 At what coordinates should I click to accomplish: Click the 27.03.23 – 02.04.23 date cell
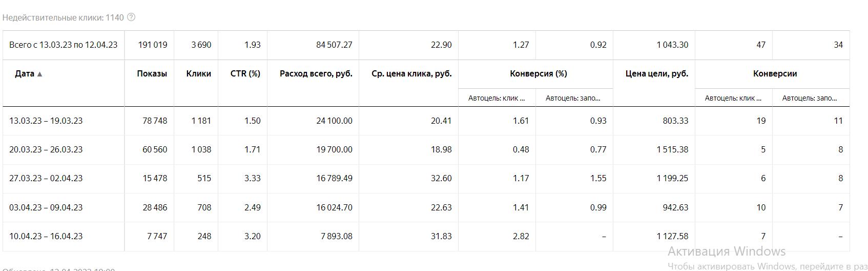coord(46,179)
